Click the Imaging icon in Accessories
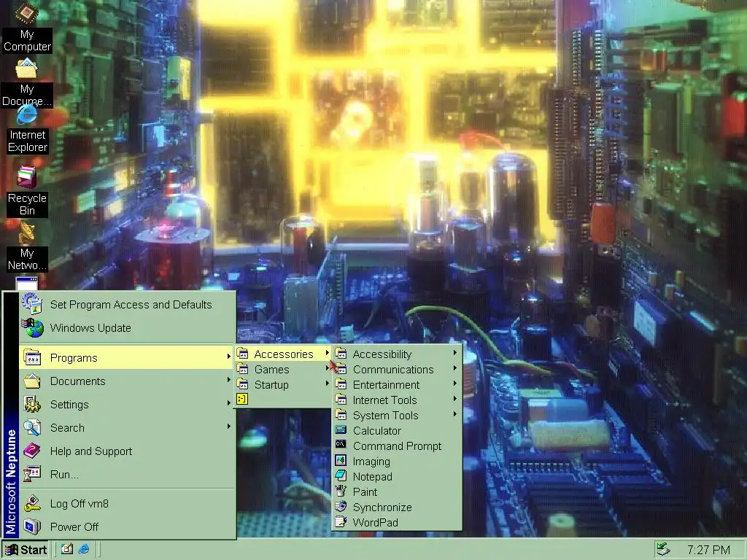The height and width of the screenshot is (560, 747). click(341, 461)
